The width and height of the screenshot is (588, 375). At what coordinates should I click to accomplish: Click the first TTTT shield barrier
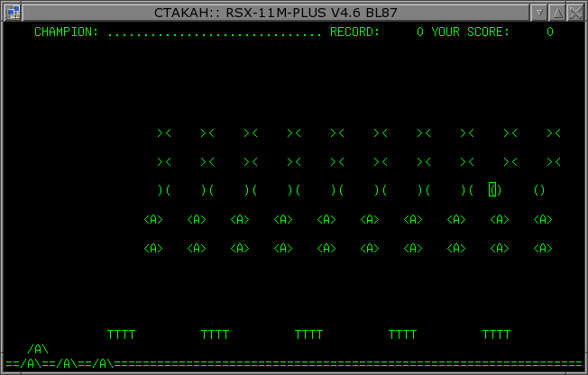point(121,334)
